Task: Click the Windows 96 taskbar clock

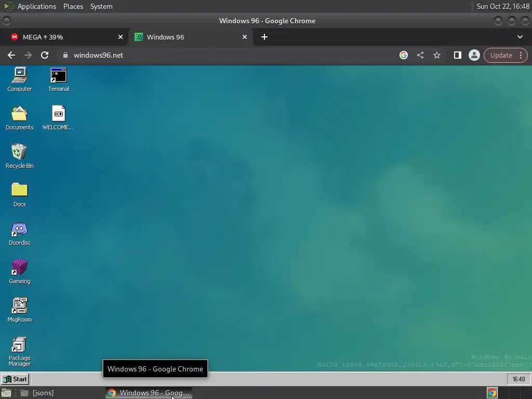Action: click(518, 379)
